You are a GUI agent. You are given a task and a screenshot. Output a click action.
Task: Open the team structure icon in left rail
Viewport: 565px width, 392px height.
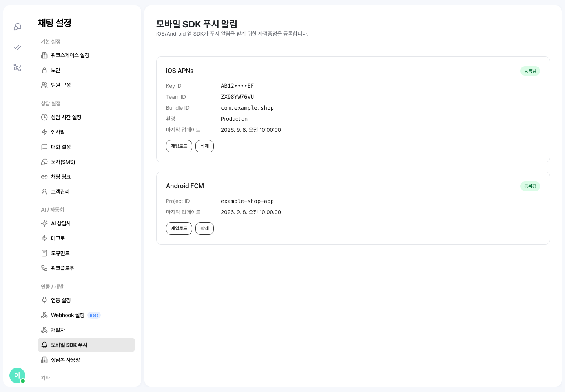(17, 67)
